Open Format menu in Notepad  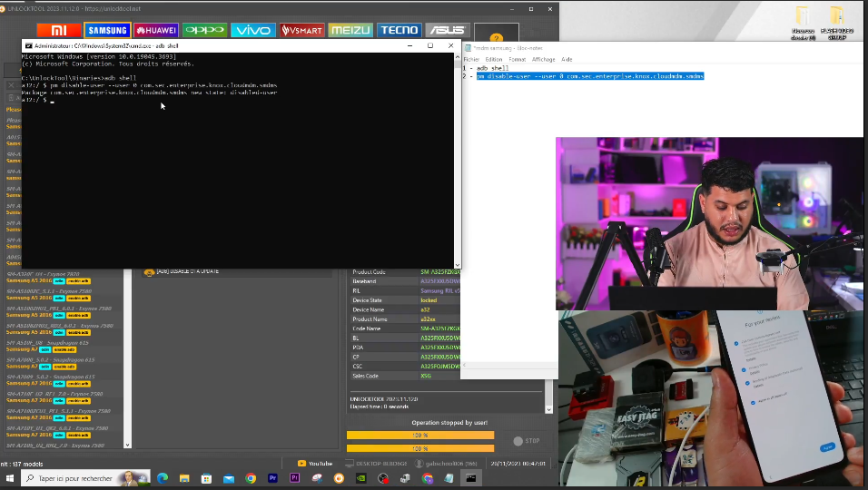pyautogui.click(x=517, y=59)
